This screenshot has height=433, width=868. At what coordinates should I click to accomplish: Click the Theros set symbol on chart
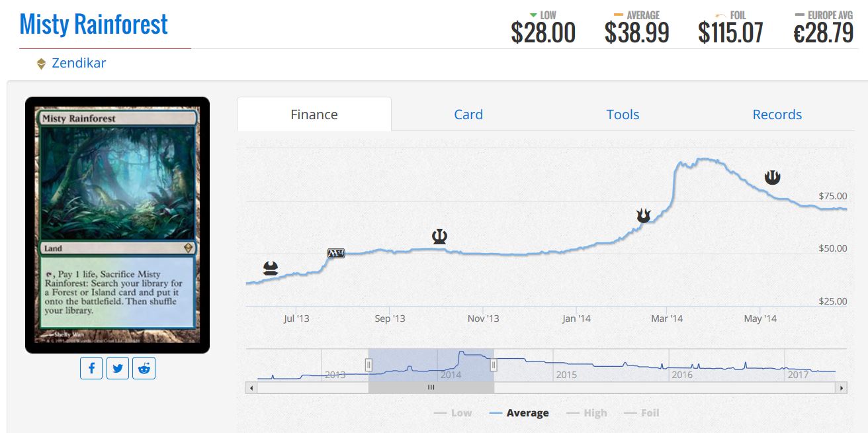coord(439,236)
